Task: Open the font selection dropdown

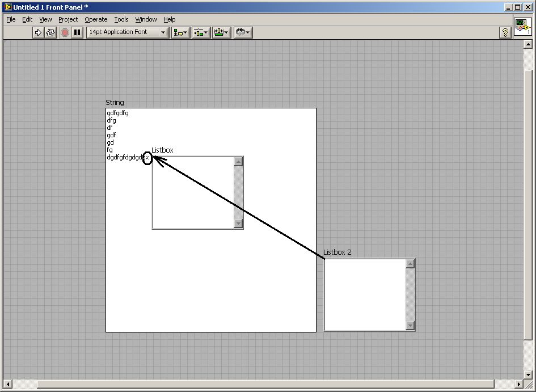Action: point(128,32)
